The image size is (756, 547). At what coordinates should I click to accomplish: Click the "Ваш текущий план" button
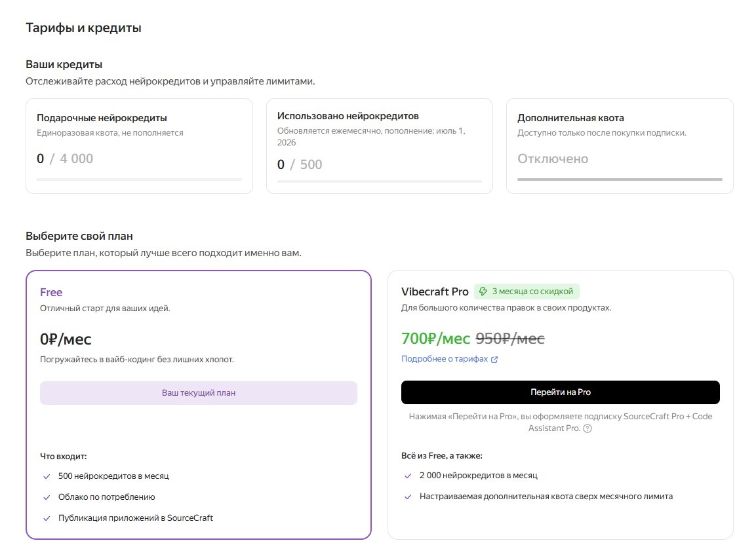(x=199, y=393)
